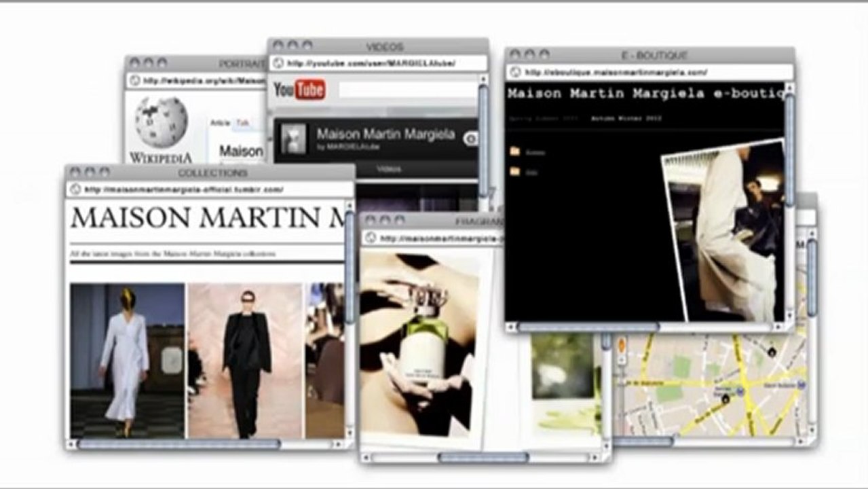Click the YouTube logo in the Videos window
This screenshot has width=868, height=489.
click(299, 90)
